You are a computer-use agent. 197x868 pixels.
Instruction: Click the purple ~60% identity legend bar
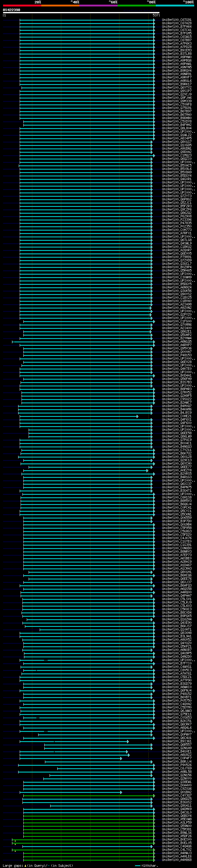pyautogui.click(x=98, y=6)
